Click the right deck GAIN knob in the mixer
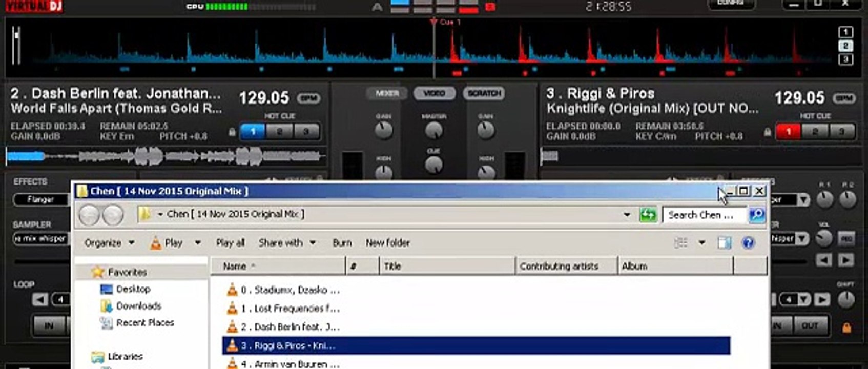 [x=485, y=130]
